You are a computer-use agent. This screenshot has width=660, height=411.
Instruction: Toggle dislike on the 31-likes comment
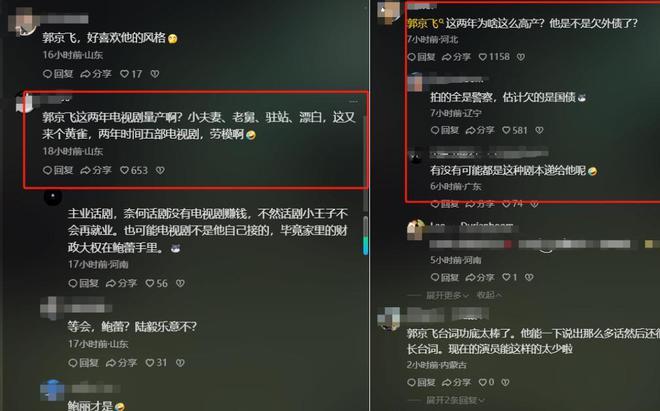pos(180,363)
